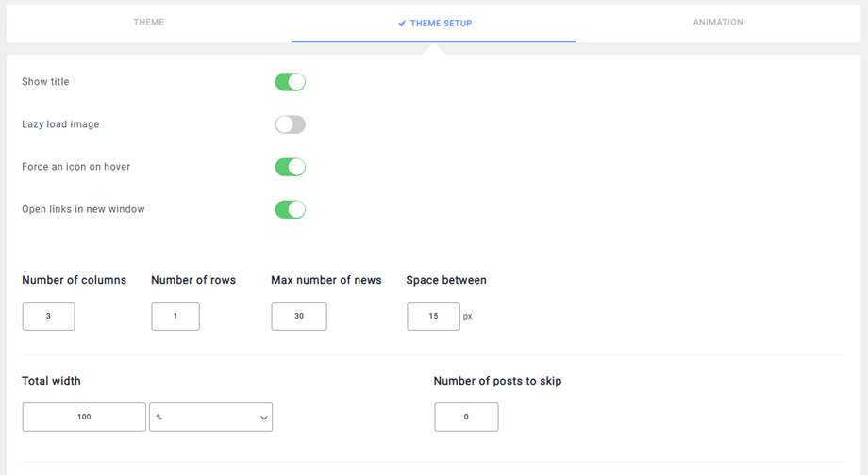Click the Number of posts to skip field

tap(466, 418)
